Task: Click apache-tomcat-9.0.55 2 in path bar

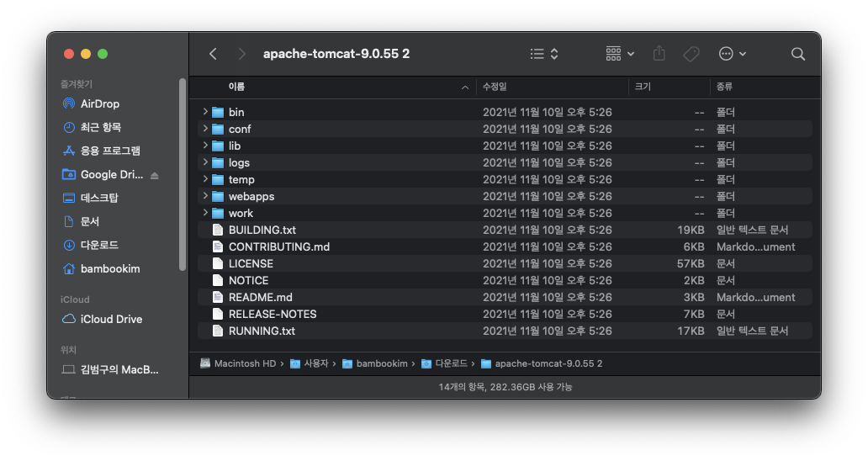Action: click(542, 363)
